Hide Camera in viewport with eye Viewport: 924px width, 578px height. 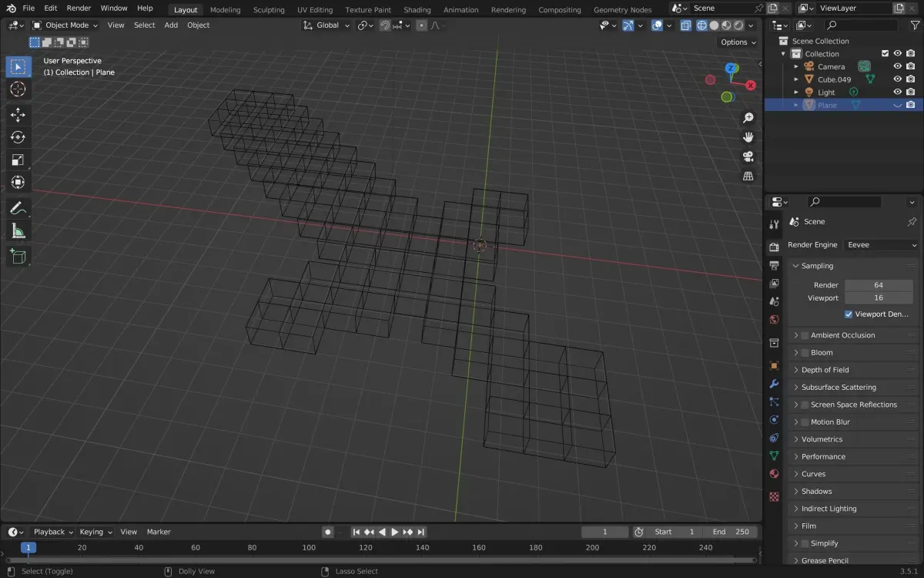(x=897, y=66)
